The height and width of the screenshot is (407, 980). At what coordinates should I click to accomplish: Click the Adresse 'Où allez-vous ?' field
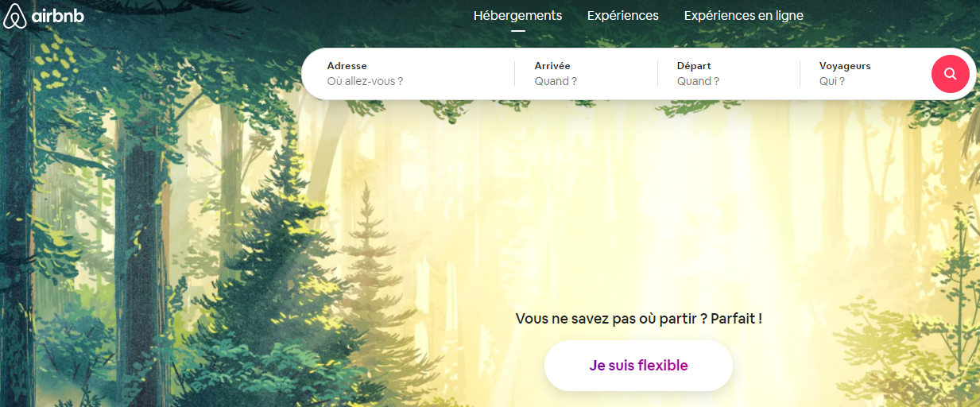(408, 74)
